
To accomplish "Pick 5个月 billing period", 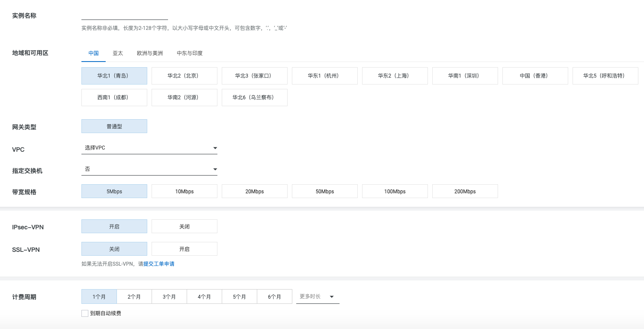I will (239, 296).
